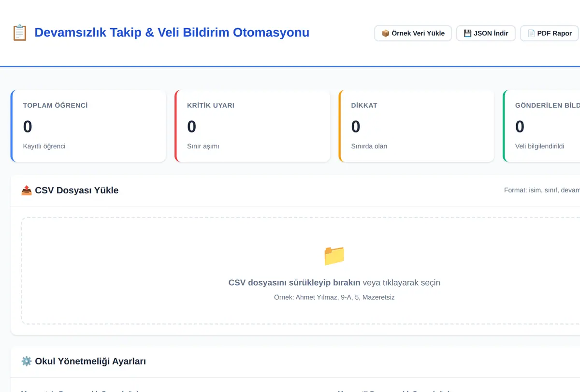Click the 'Örnek: Ahmet Yılmaz, 9-A, 5, Mazeretsiz' text

point(334,297)
